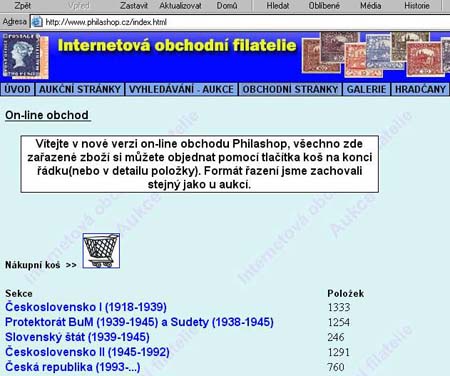Click the Penny Black stamp logo

(x=25, y=56)
